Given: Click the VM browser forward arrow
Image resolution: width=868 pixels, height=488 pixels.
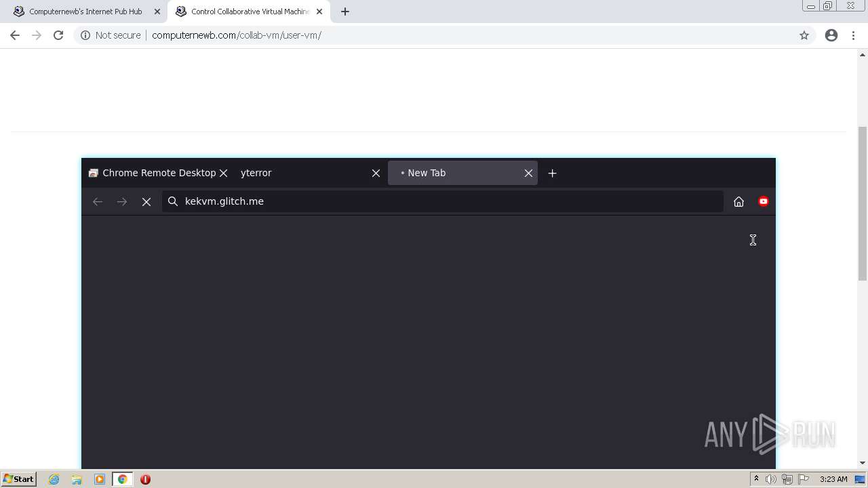Looking at the screenshot, I should 122,201.
